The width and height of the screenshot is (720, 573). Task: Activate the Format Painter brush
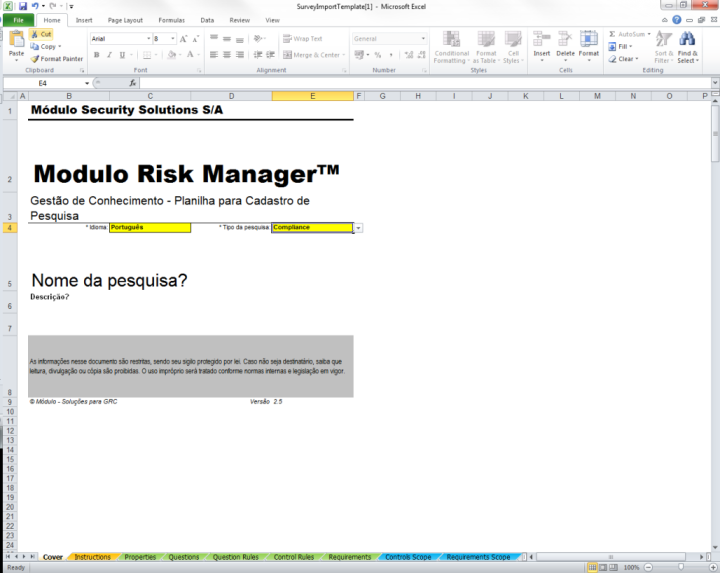[x=34, y=59]
